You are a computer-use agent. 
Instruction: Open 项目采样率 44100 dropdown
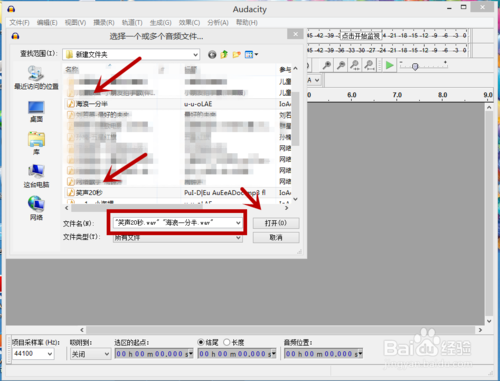coord(50,354)
